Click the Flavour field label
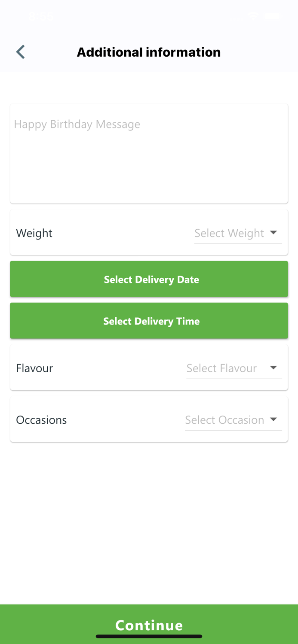298x644 pixels. 34,368
